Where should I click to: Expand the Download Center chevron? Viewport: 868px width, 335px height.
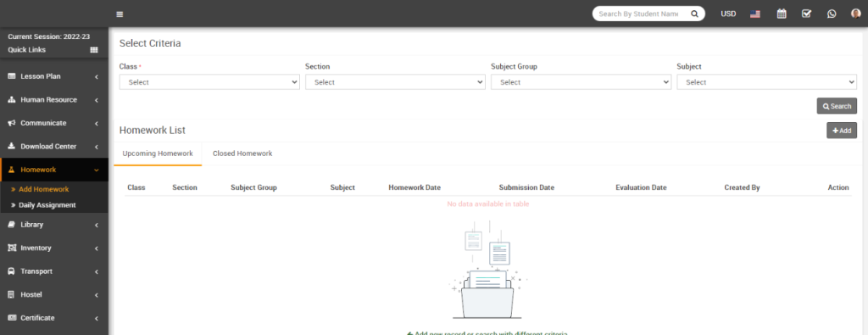pyautogui.click(x=97, y=147)
